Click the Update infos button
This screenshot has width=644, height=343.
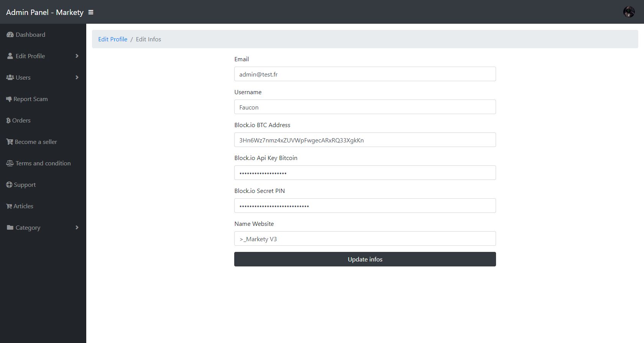(x=365, y=259)
